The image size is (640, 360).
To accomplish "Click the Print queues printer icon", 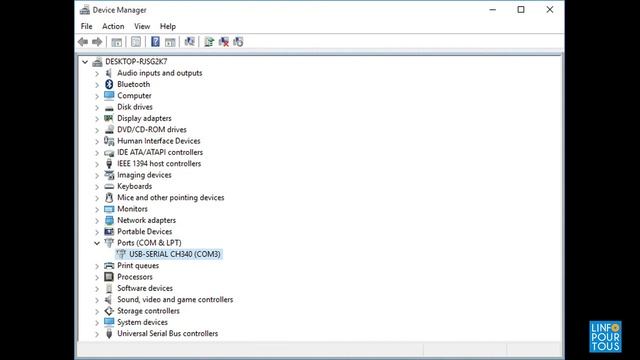I will pyautogui.click(x=109, y=266).
